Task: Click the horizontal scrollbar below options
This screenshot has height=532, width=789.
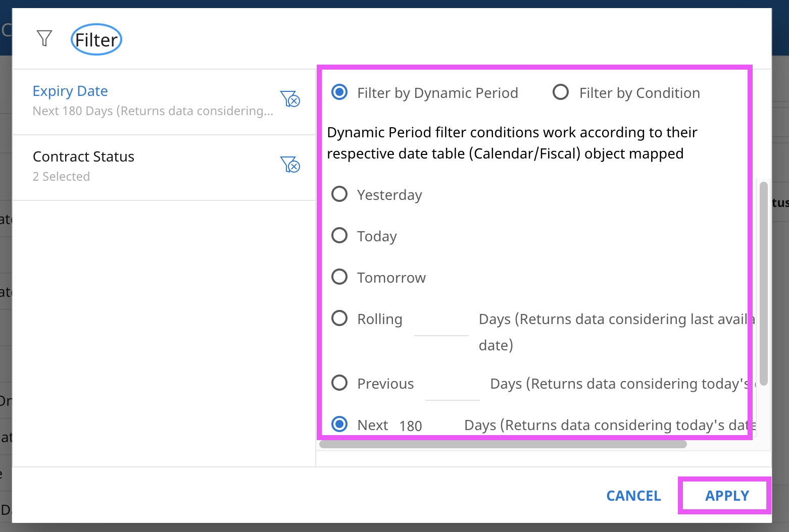Action: coord(503,444)
